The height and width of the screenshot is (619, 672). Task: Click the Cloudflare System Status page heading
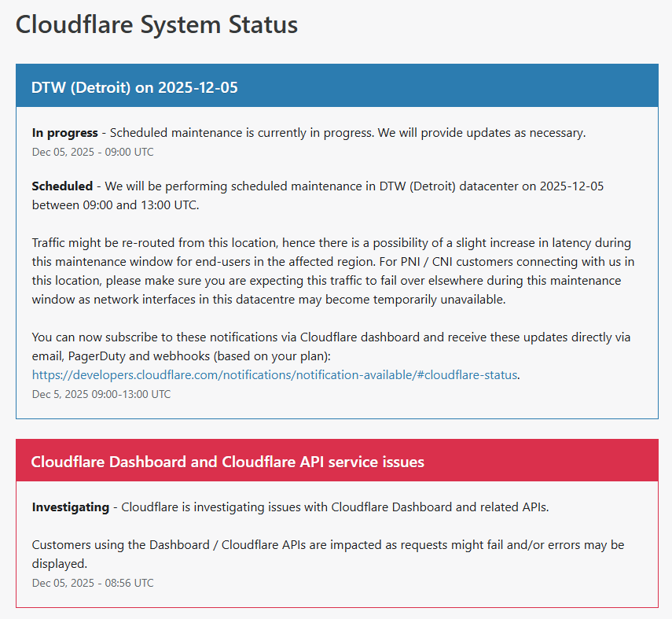click(x=156, y=24)
